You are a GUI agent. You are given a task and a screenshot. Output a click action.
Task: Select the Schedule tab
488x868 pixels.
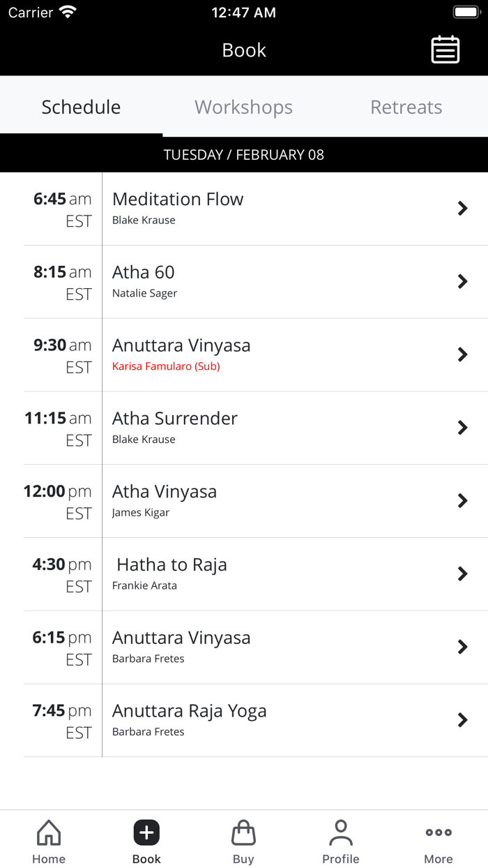coord(81,107)
